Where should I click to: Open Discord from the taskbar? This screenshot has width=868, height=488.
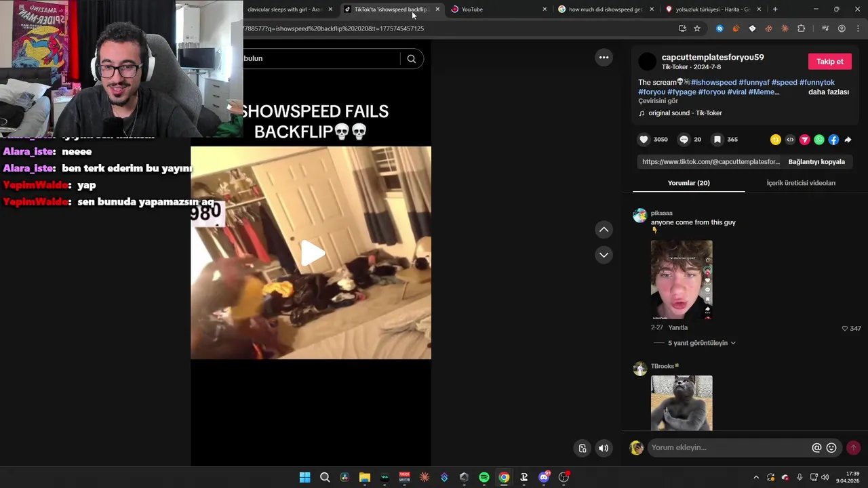544,477
